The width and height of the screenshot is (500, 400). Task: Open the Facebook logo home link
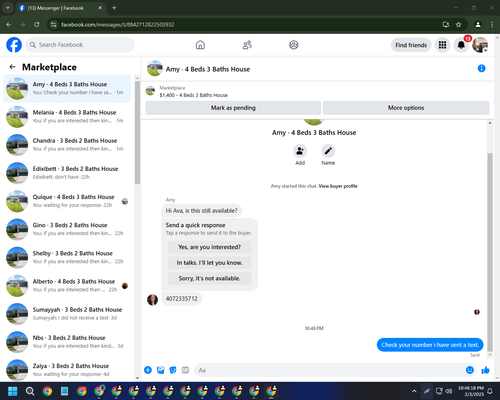pyautogui.click(x=14, y=45)
